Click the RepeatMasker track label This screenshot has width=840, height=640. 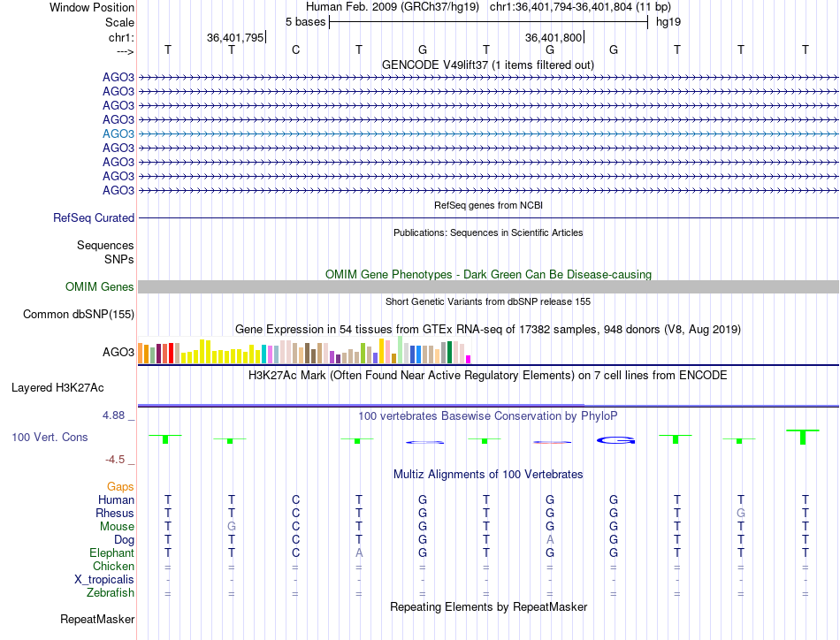point(97,619)
